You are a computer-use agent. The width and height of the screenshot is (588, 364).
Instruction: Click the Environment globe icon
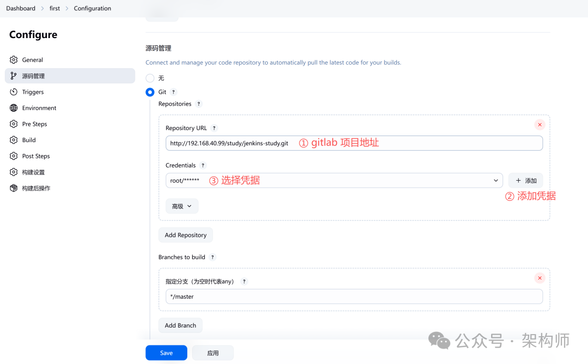(x=14, y=108)
